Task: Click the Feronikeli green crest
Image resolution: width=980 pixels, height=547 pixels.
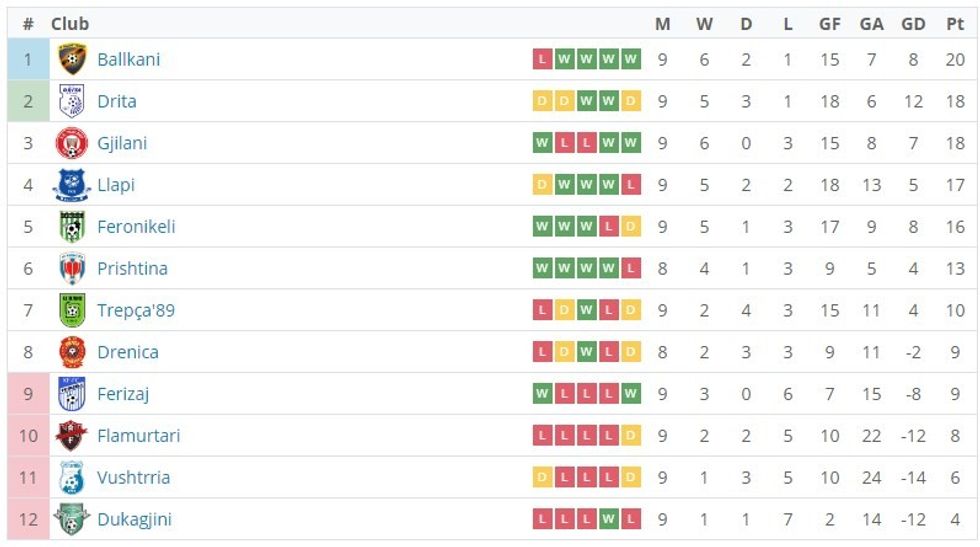Action: pyautogui.click(x=72, y=227)
